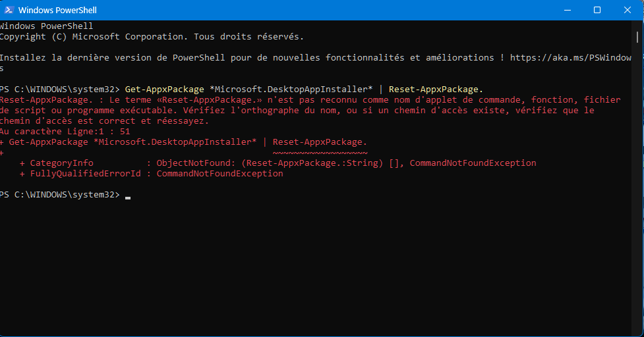This screenshot has height=337, width=644.
Task: Place the cursor at the blinking prompt
Action: click(128, 196)
